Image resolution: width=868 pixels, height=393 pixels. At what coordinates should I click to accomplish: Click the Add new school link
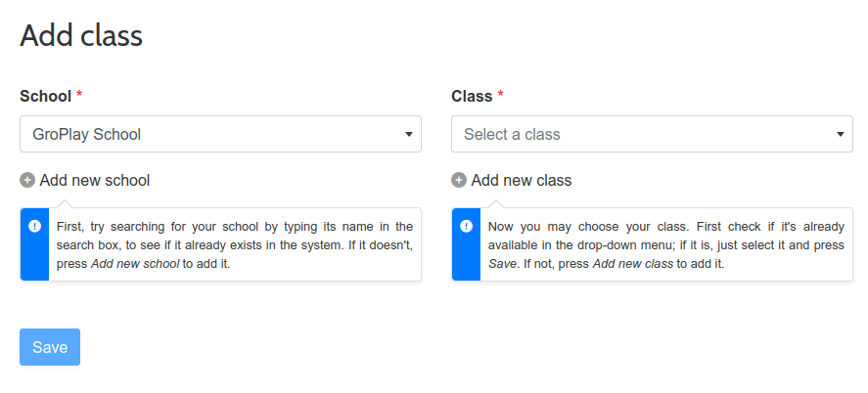click(95, 180)
